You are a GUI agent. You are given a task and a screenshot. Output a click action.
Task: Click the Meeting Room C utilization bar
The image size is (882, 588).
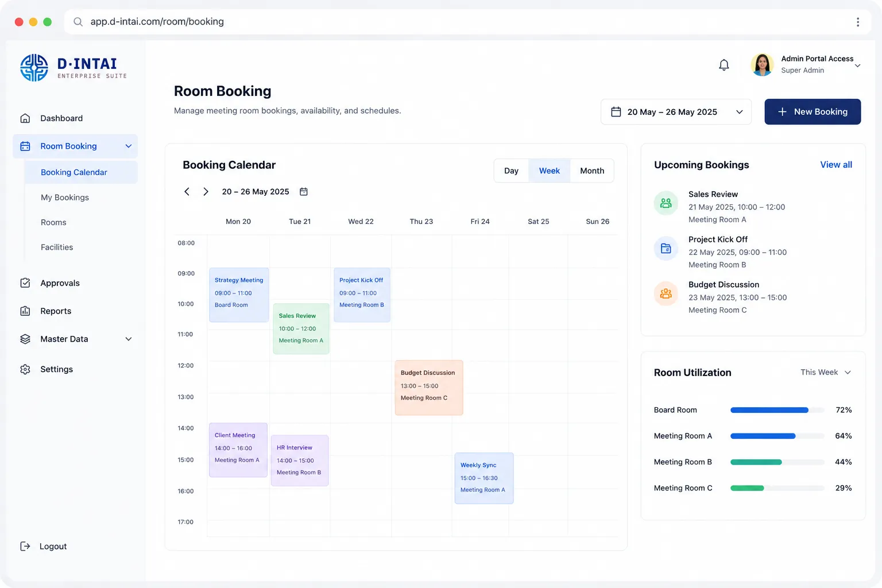[777, 488]
